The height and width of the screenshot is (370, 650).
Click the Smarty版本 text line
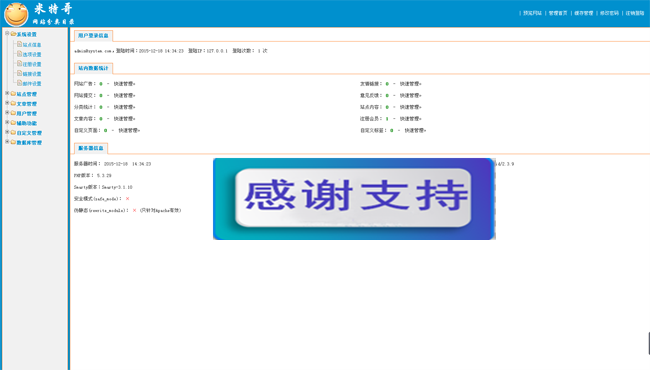pyautogui.click(x=103, y=187)
